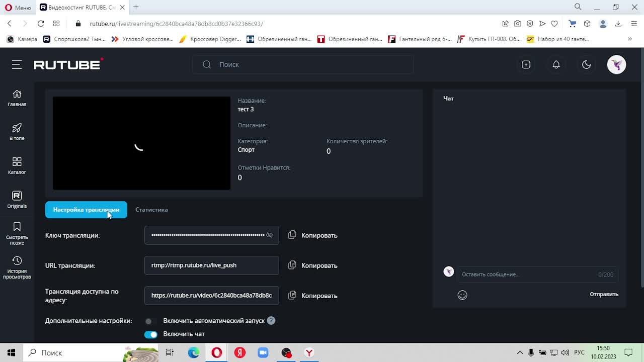Open the auto-start help question icon

click(x=271, y=321)
